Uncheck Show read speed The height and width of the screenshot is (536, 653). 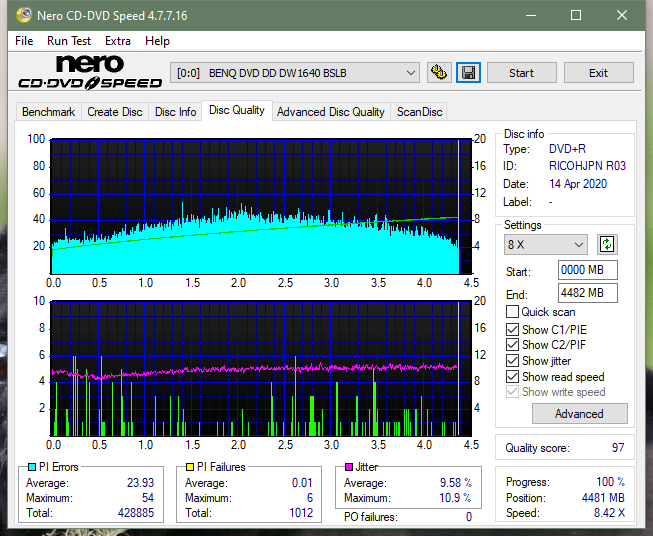[x=512, y=376]
